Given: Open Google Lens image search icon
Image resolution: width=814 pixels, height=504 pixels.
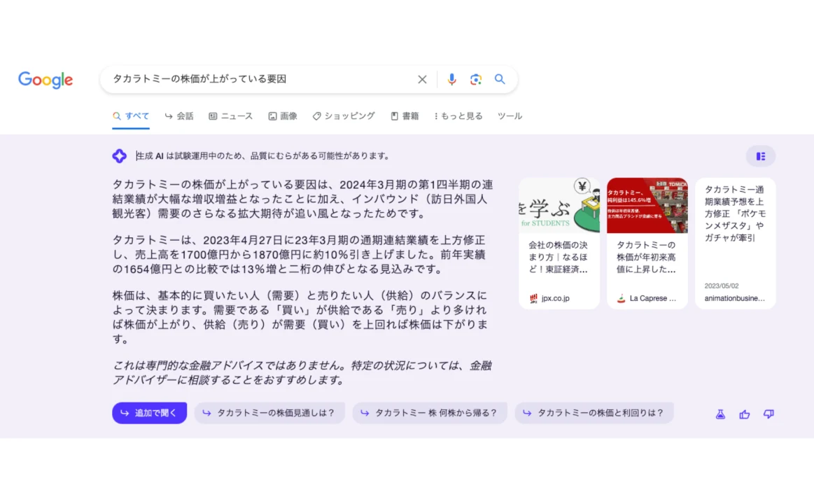Looking at the screenshot, I should (475, 79).
